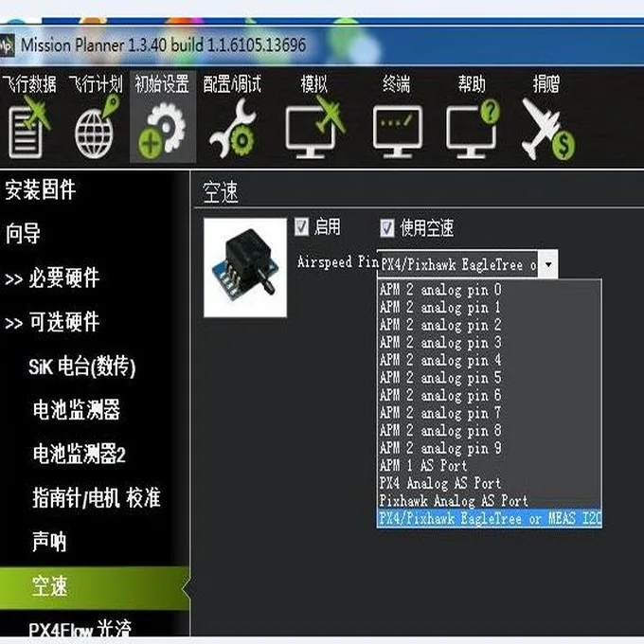Choose APM 2 analog pin 3
Viewport: 644px width, 644px height.
point(490,343)
